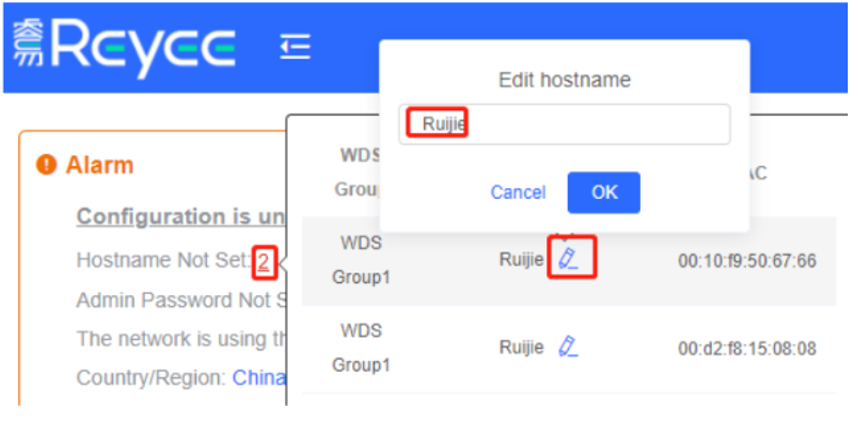Click the Reyee logo

(125, 47)
